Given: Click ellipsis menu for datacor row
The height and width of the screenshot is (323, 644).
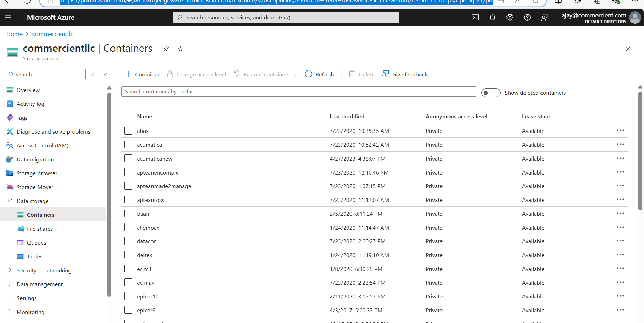Looking at the screenshot, I should (x=620, y=241).
